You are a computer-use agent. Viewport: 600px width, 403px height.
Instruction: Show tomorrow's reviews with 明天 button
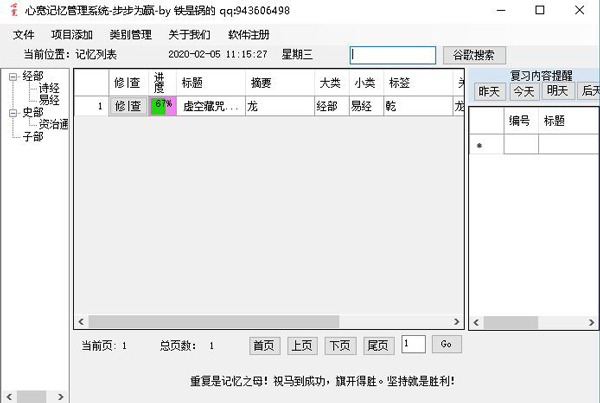tap(557, 91)
